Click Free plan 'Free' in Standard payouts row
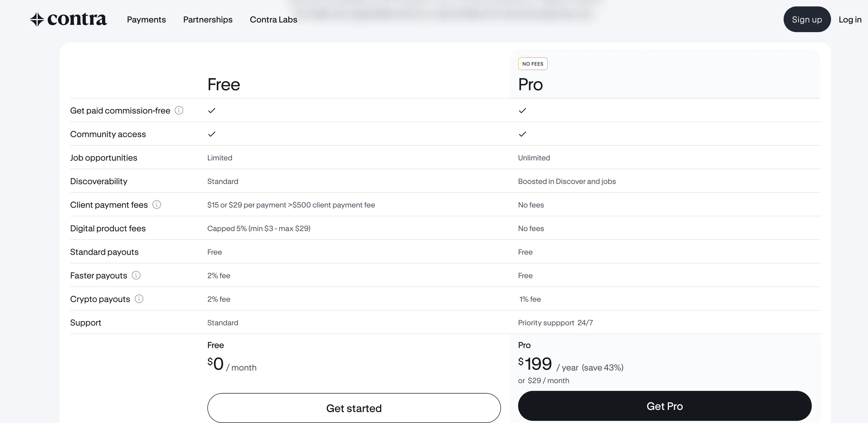 coord(215,252)
